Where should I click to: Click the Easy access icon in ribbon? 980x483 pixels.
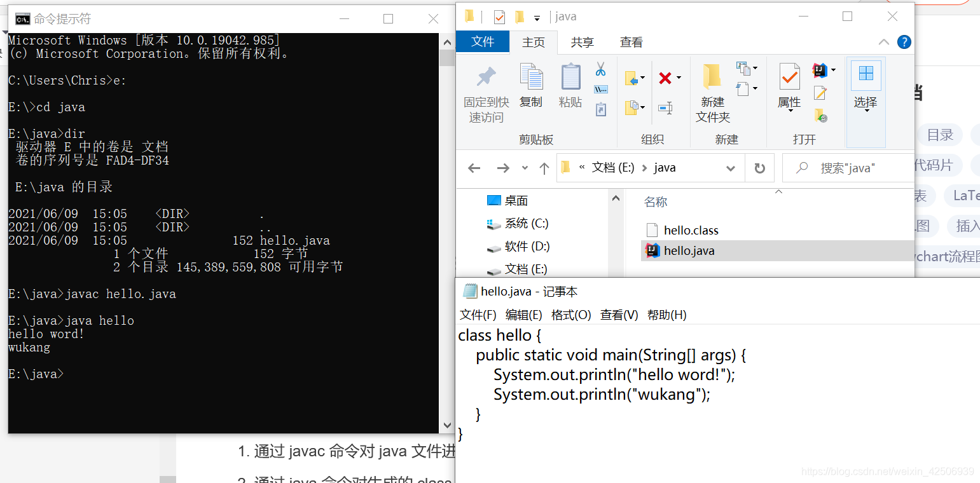(x=743, y=88)
